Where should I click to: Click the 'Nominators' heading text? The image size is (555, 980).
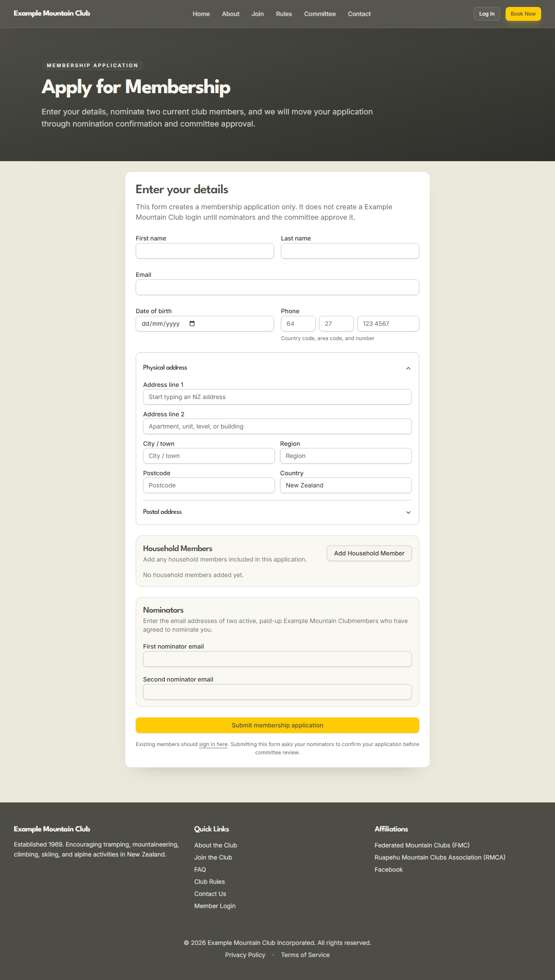pyautogui.click(x=163, y=610)
